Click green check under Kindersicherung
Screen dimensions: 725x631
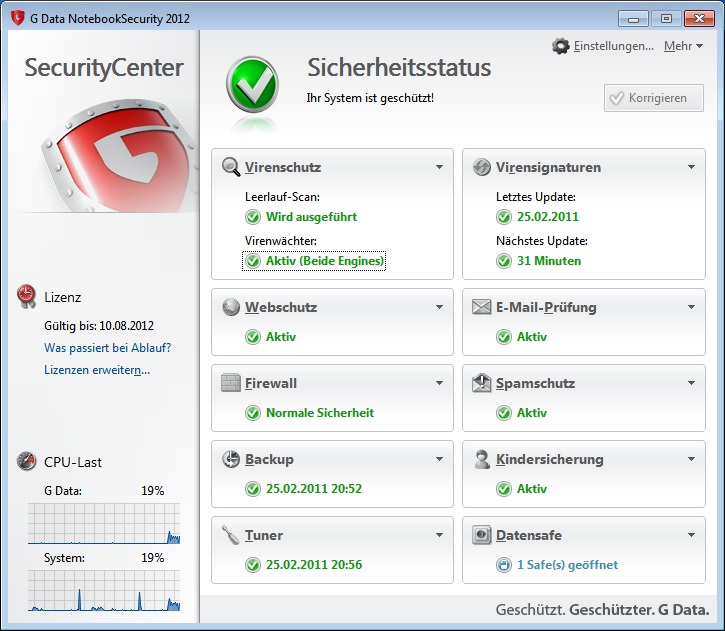(x=504, y=489)
